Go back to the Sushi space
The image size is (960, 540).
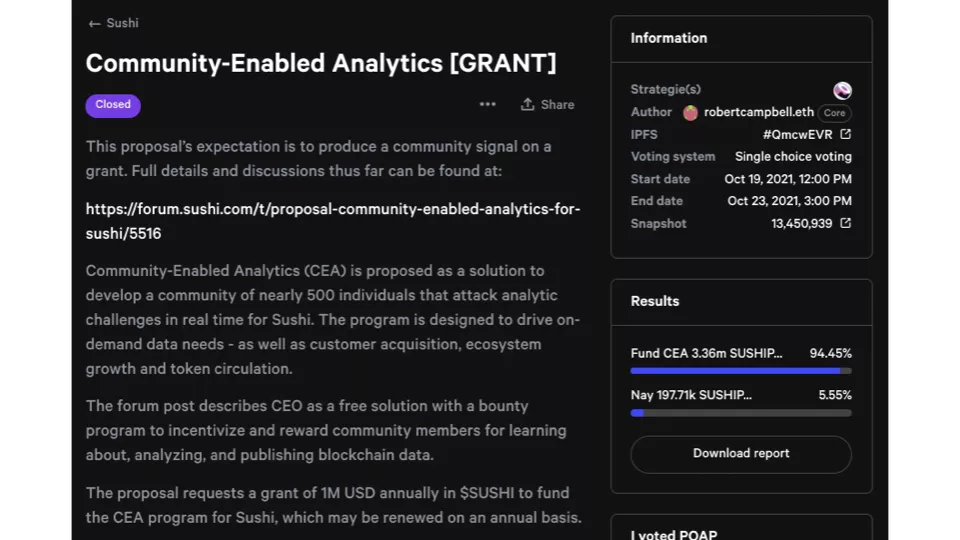click(x=114, y=23)
